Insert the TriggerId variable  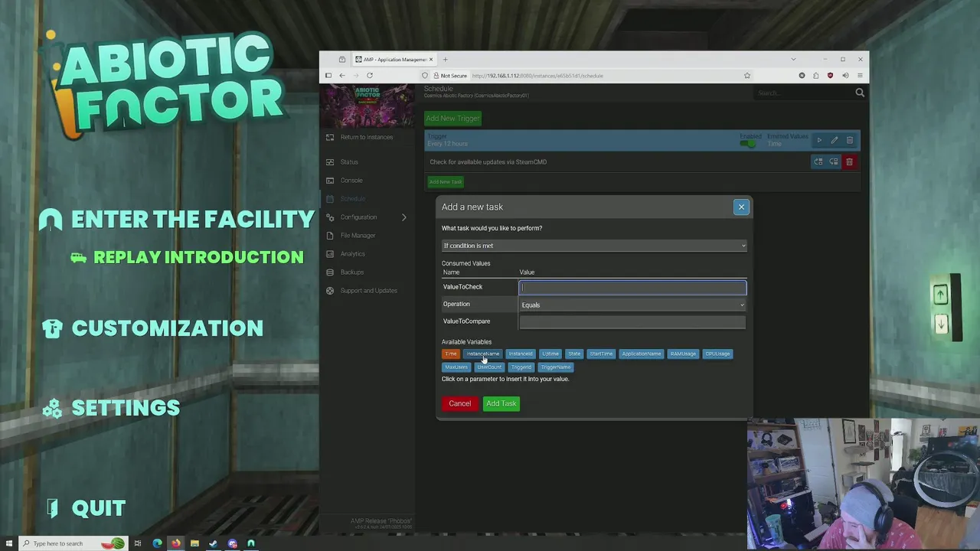pos(521,367)
